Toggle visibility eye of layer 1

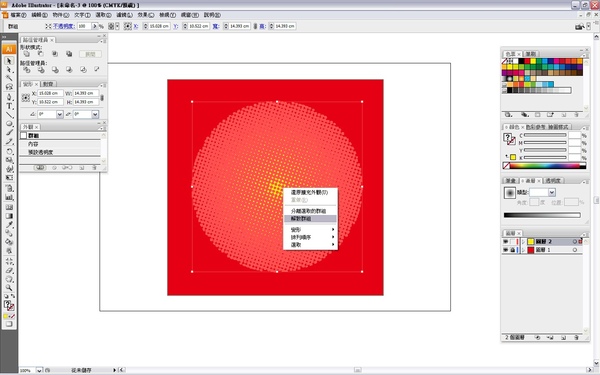coord(505,250)
